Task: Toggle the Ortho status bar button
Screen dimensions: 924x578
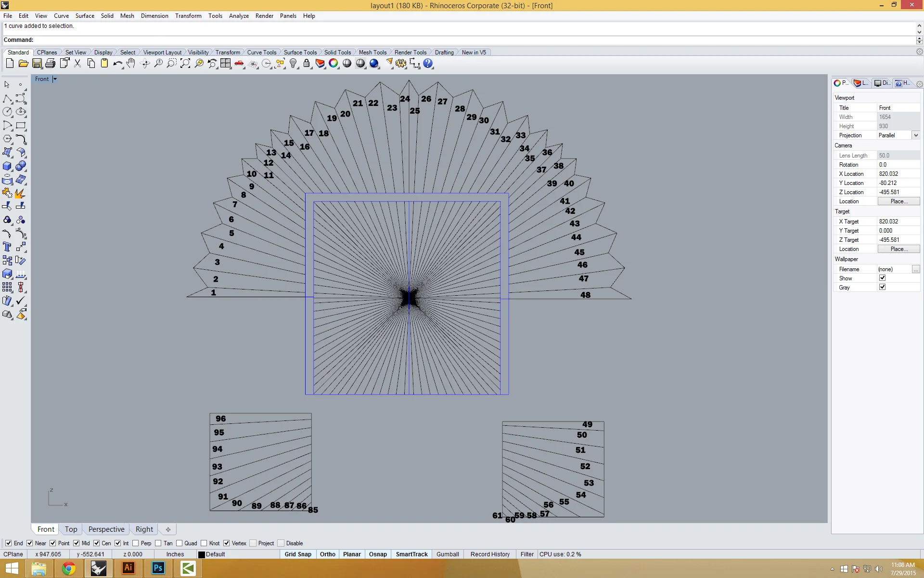Action: point(327,554)
